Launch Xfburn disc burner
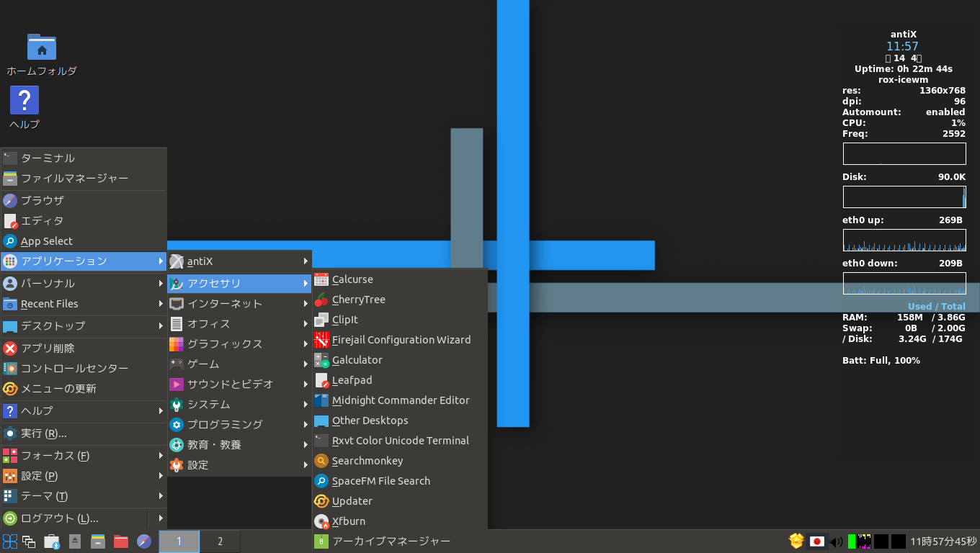This screenshot has width=980, height=553. point(400,521)
